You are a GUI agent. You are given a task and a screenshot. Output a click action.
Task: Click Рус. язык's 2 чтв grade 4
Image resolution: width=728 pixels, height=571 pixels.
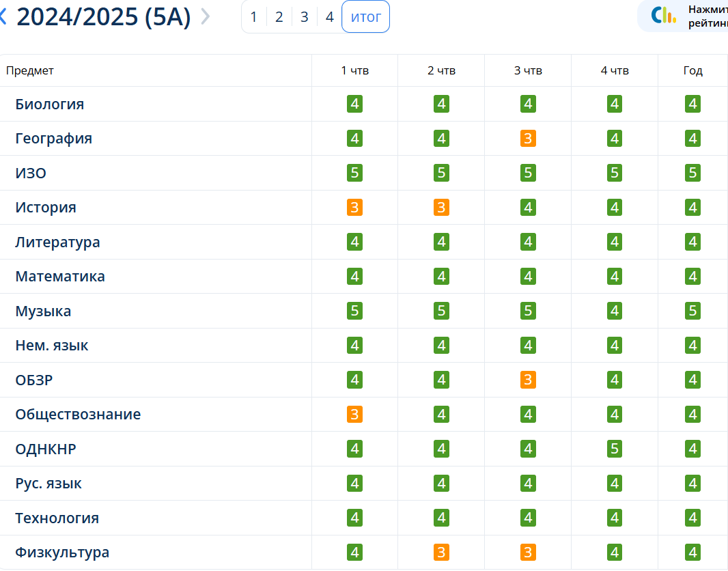coord(442,484)
